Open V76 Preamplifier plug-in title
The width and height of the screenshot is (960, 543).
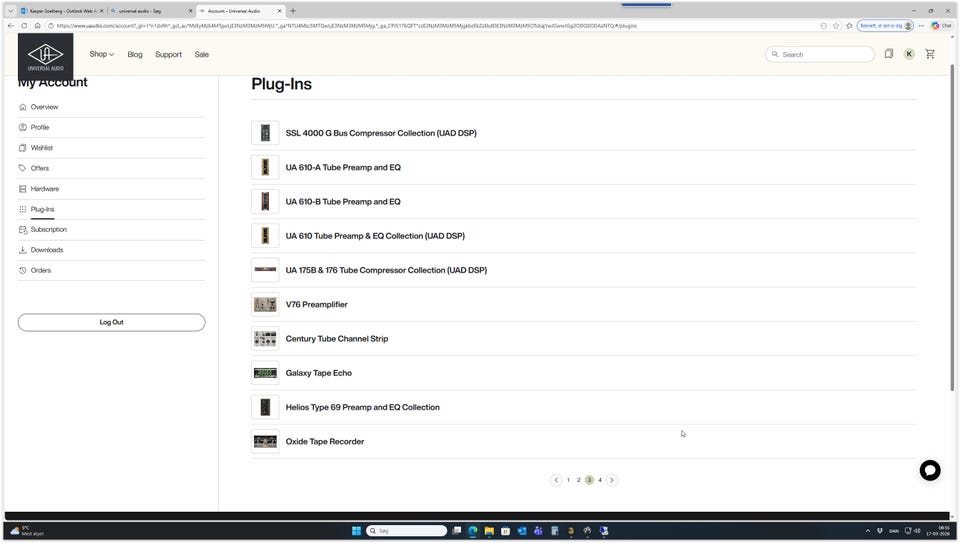pos(316,304)
